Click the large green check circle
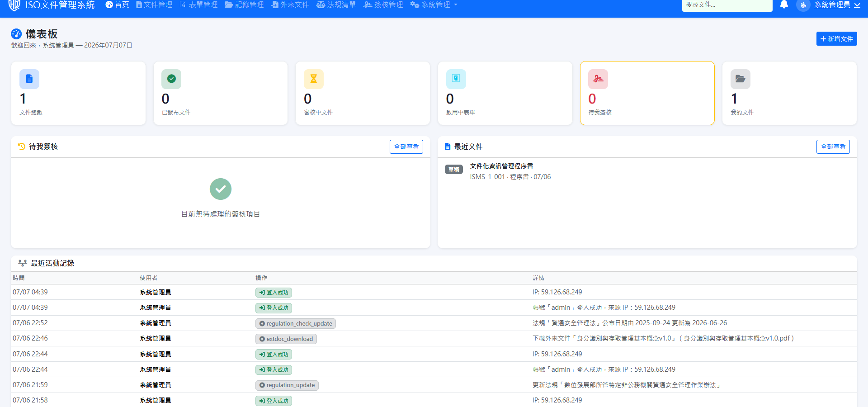 pyautogui.click(x=221, y=189)
